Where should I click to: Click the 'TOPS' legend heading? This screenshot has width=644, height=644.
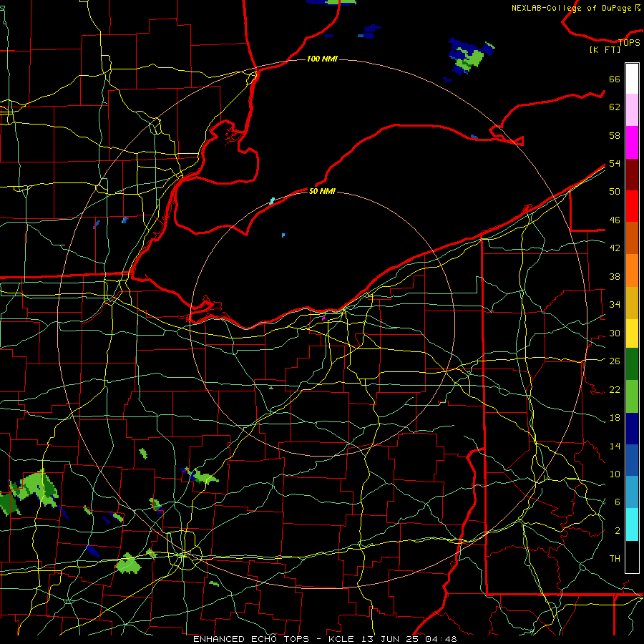(x=629, y=42)
